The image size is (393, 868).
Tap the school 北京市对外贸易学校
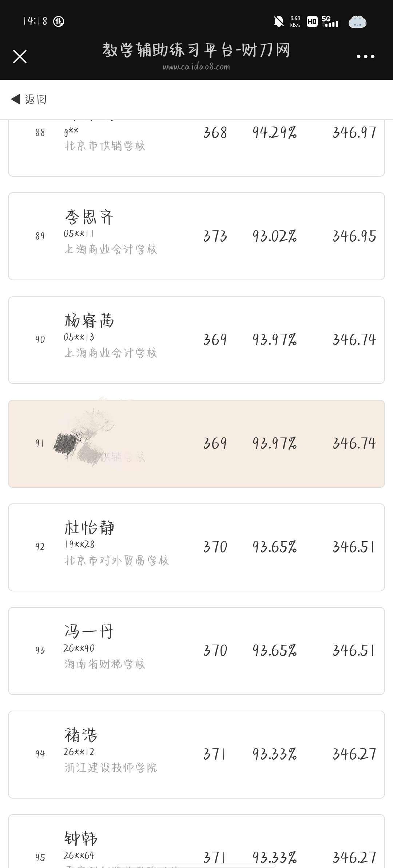click(116, 560)
